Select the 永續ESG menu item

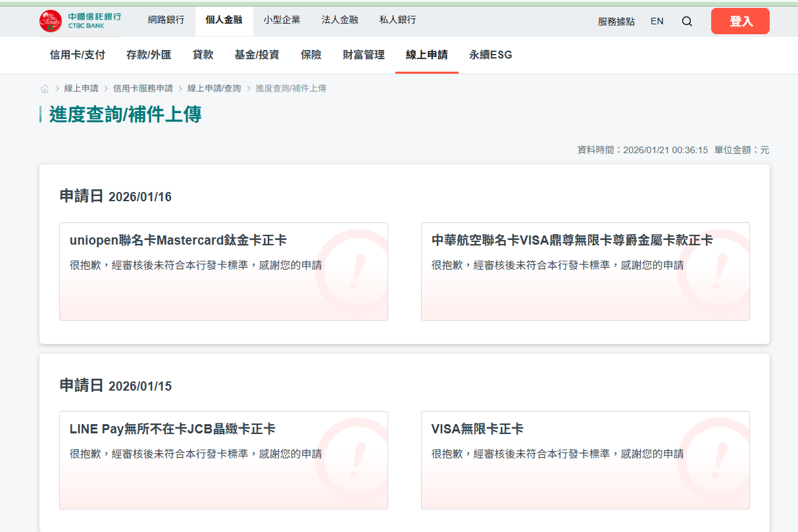(489, 55)
